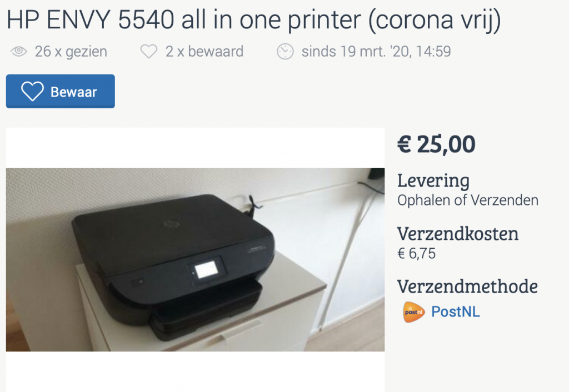Click the clock icon beside the date

pos(285,52)
